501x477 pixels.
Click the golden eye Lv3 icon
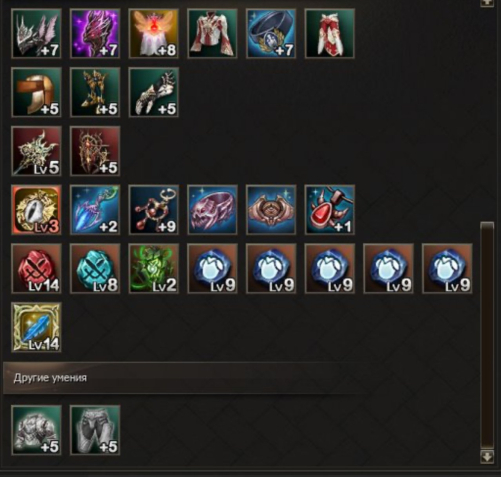[36, 210]
